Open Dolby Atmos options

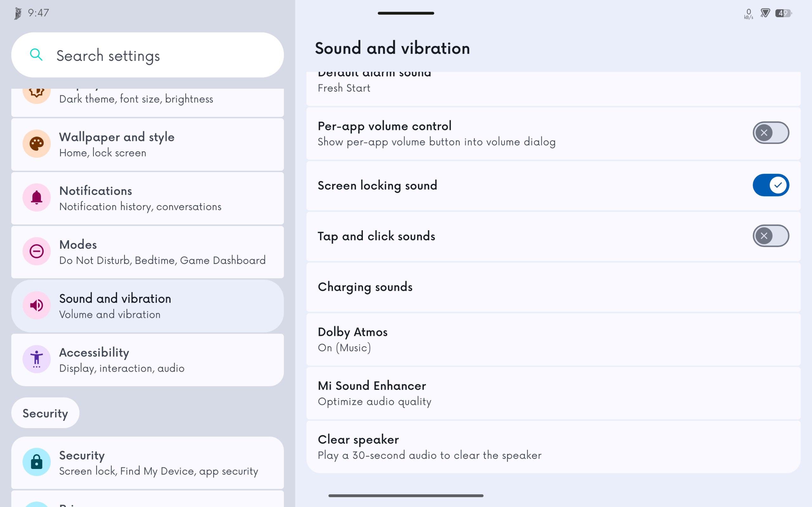553,339
